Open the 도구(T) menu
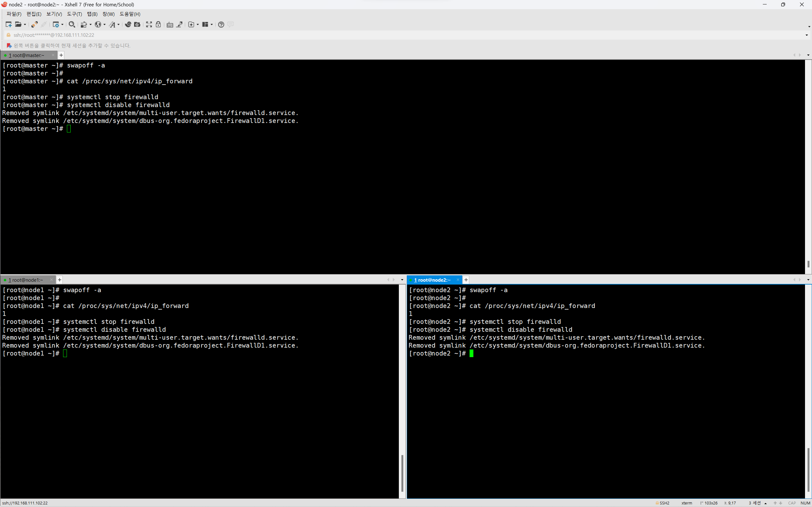This screenshot has width=812, height=507. coord(74,14)
